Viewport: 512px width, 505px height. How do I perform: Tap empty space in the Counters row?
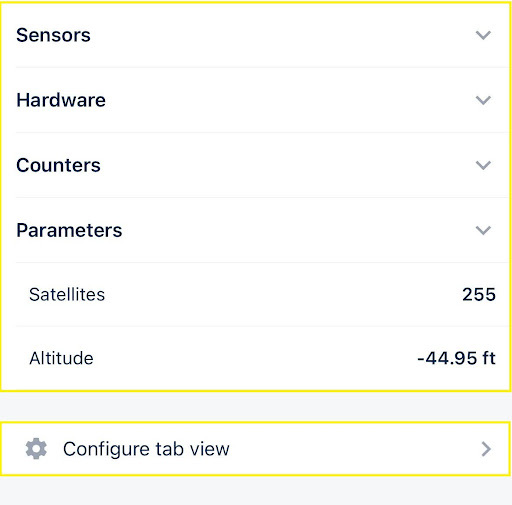[x=283, y=165]
